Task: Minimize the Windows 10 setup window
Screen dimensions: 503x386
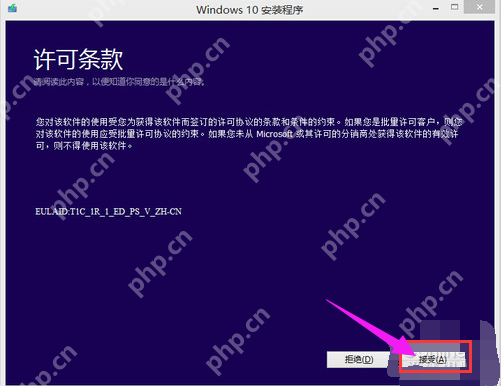Action: (436, 9)
